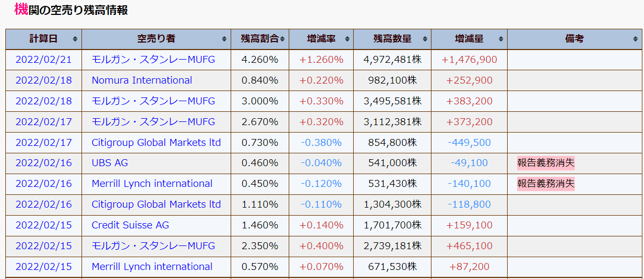Click モルガン・スタンレーMUFG link dated 2022/02/21

153,60
